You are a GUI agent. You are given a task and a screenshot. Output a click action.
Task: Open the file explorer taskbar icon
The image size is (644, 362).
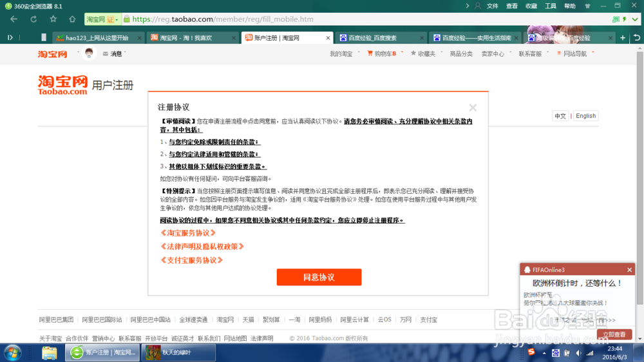click(50, 353)
